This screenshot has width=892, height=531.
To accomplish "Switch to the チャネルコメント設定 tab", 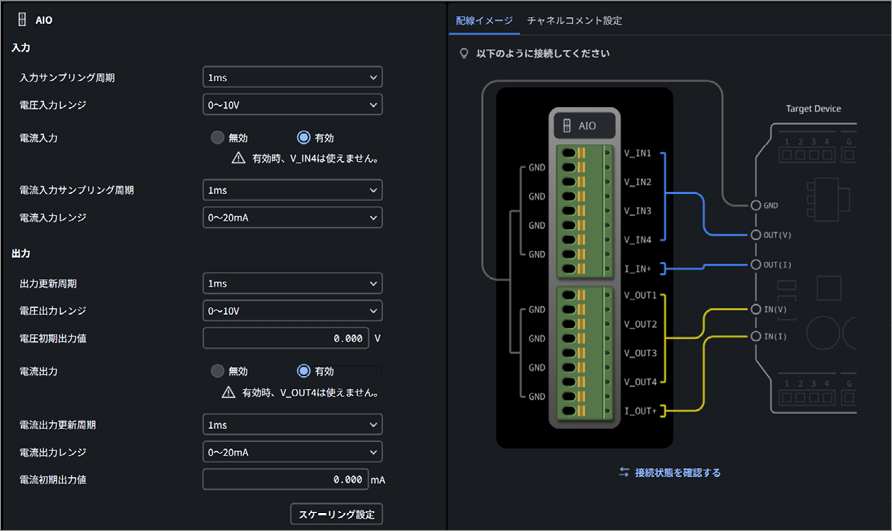I will click(574, 20).
